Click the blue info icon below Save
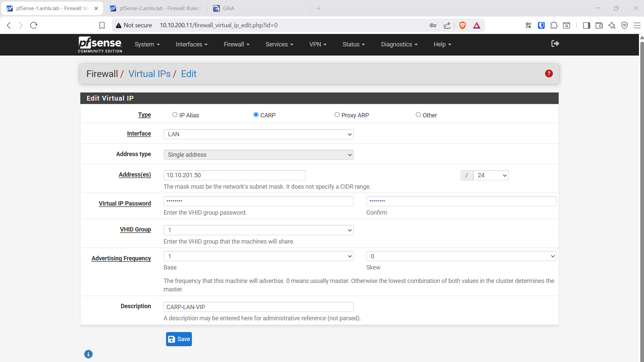Screen dimensions: 644x362 pos(88,354)
